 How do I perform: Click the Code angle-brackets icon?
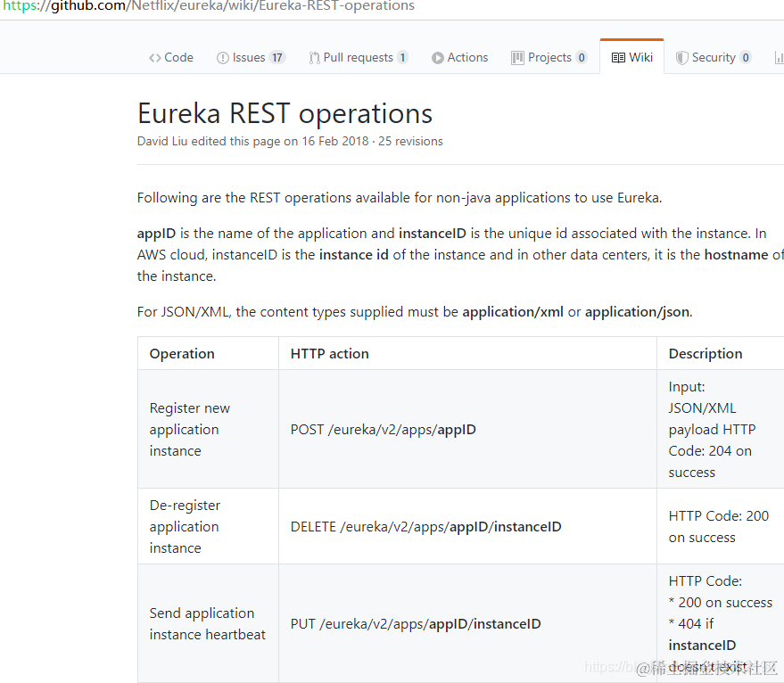[x=155, y=58]
